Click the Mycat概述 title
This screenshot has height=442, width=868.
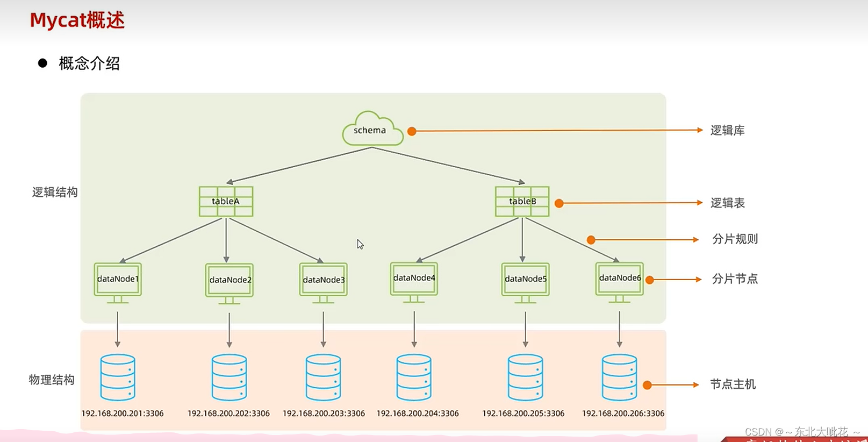pyautogui.click(x=77, y=20)
